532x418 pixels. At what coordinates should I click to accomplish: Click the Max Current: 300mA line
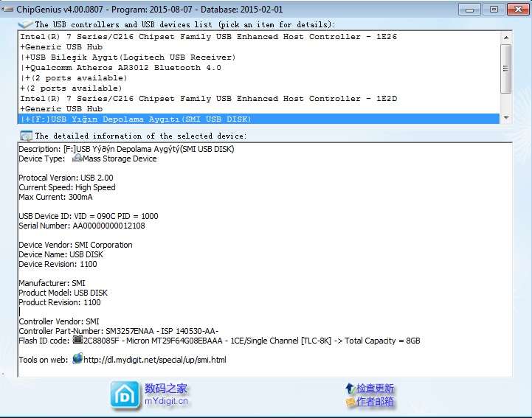point(55,197)
